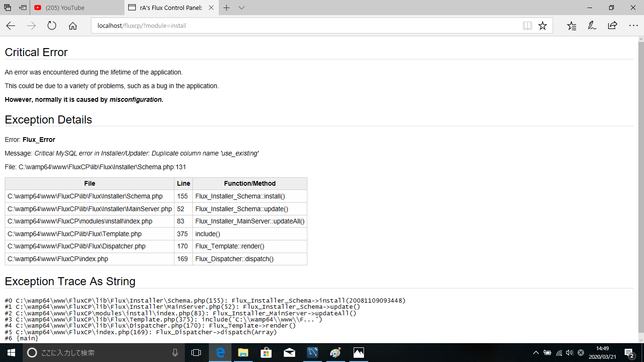Navigate back to the previous page
Viewport: 644px width, 362px height.
(11, 26)
